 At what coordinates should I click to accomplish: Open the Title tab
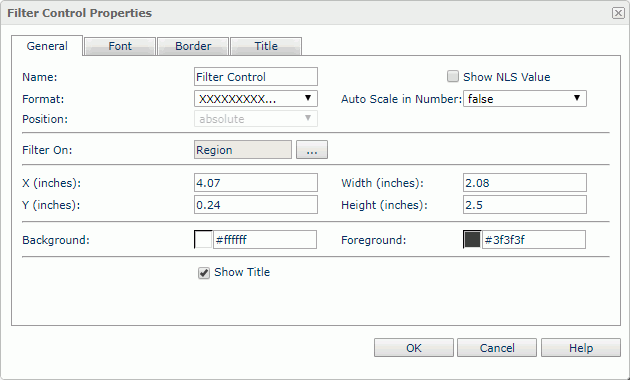pos(266,46)
